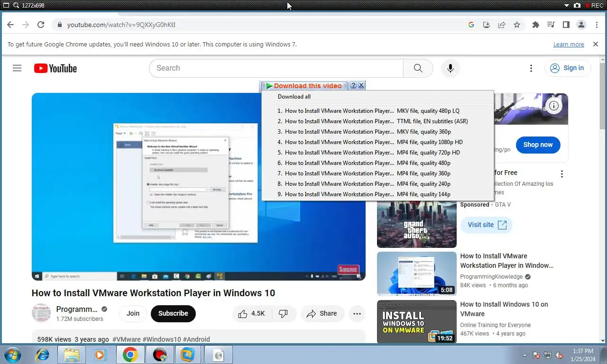The width and height of the screenshot is (607, 364).
Task: Open Learn more link about Chrome updates
Action: tap(569, 44)
